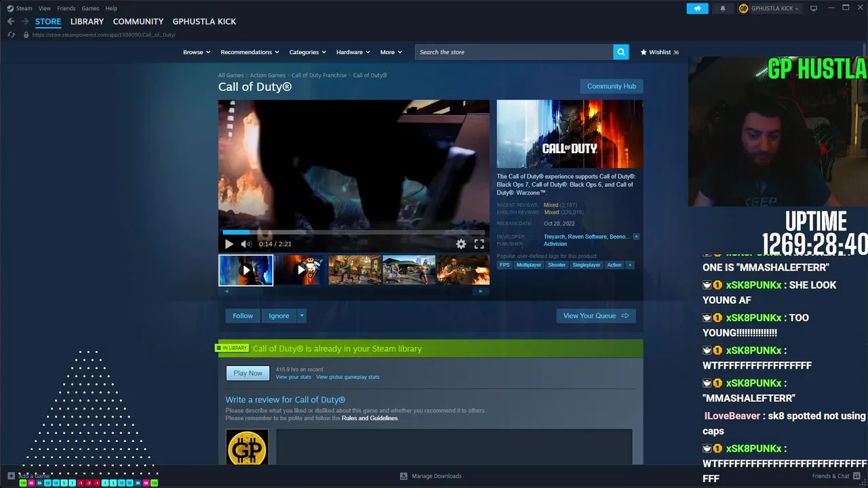
Task: Expand the Categories menu
Action: [x=307, y=52]
